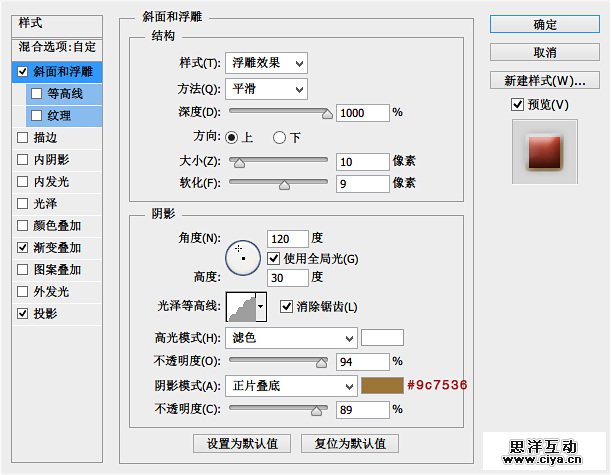
Task: Check the 图案叠加 checkbox
Action: [x=23, y=269]
